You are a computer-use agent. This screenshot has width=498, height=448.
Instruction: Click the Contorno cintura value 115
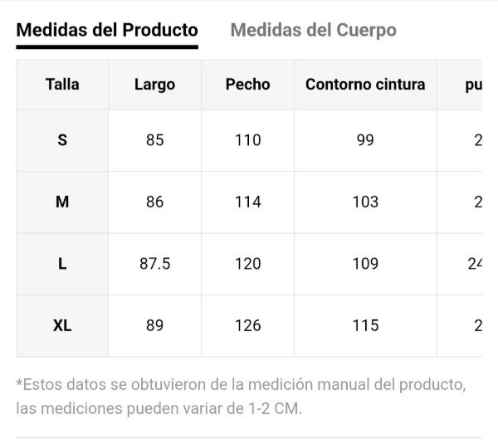pos(365,325)
